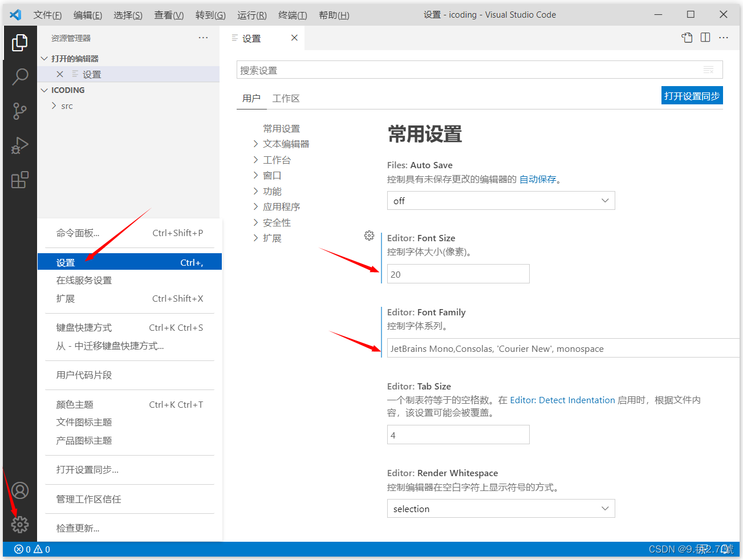Open the Explorer view icon
The image size is (743, 560).
coord(20,43)
